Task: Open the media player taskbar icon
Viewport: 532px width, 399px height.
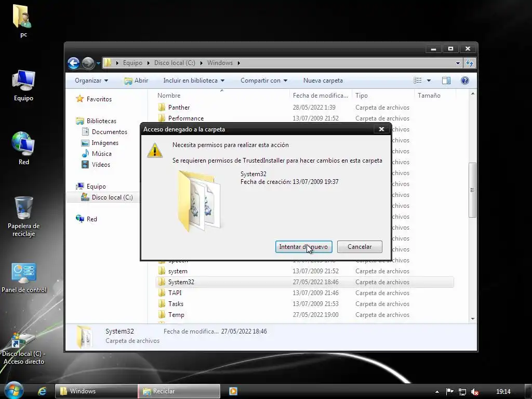Action: (233, 391)
